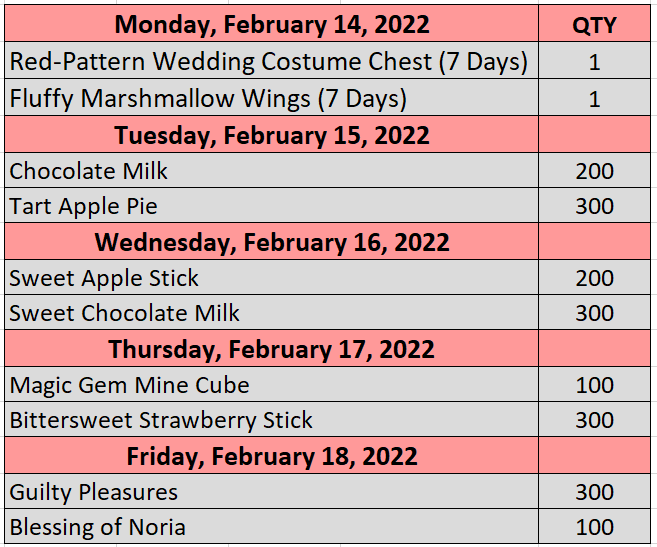Image resolution: width=657 pixels, height=547 pixels.
Task: Click the QTY column header cell
Action: tap(594, 25)
